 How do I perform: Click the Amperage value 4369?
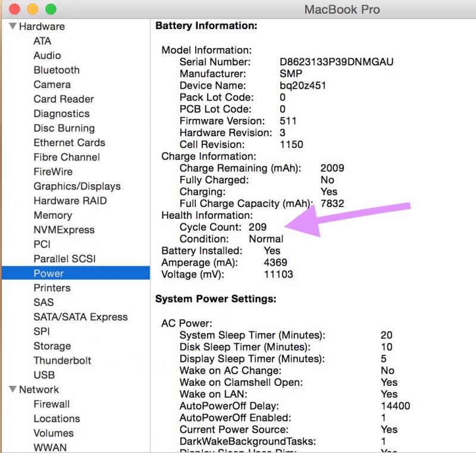(275, 263)
